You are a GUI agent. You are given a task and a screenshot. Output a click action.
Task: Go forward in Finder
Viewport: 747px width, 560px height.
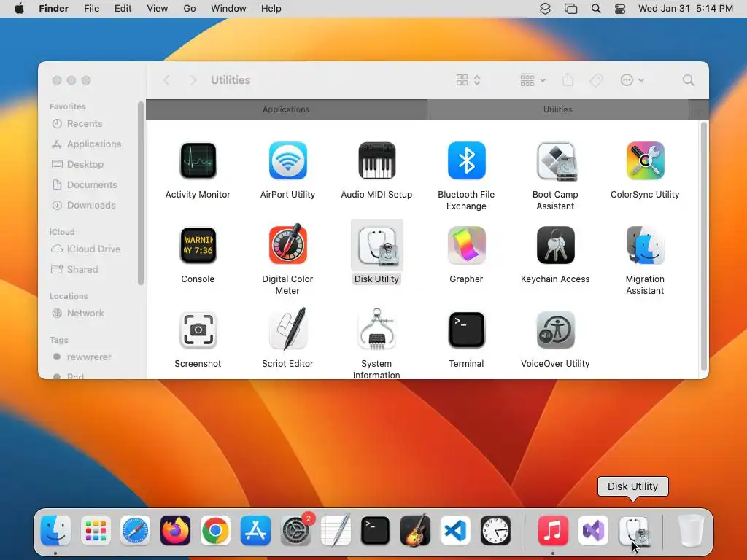pyautogui.click(x=193, y=80)
